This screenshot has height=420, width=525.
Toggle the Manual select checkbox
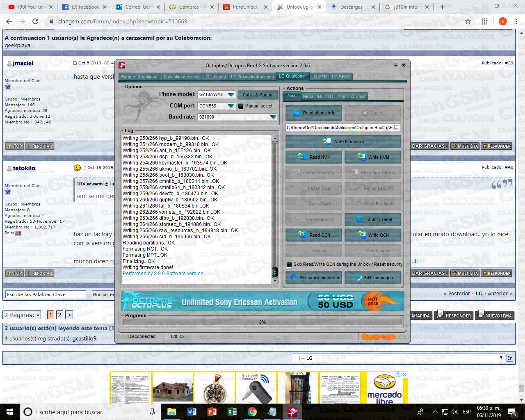point(241,106)
